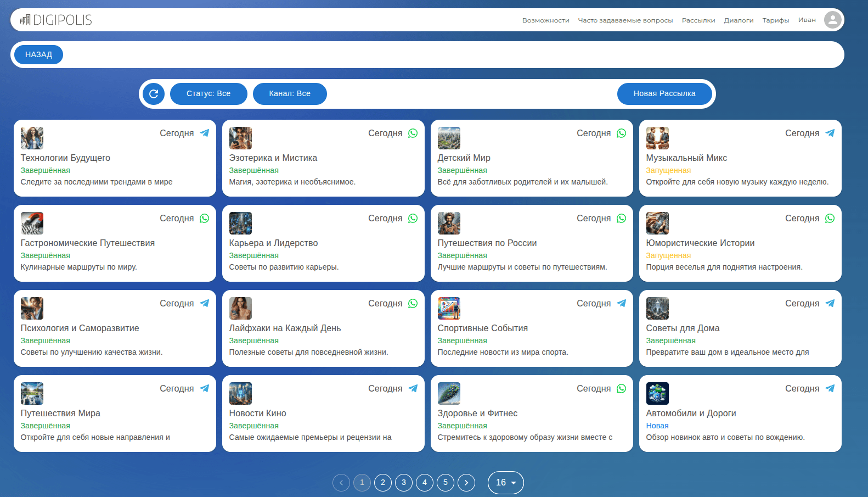Click WhatsApp icon on Здоровье и Фитнес card
Screen dimensions: 868x497
(x=621, y=388)
